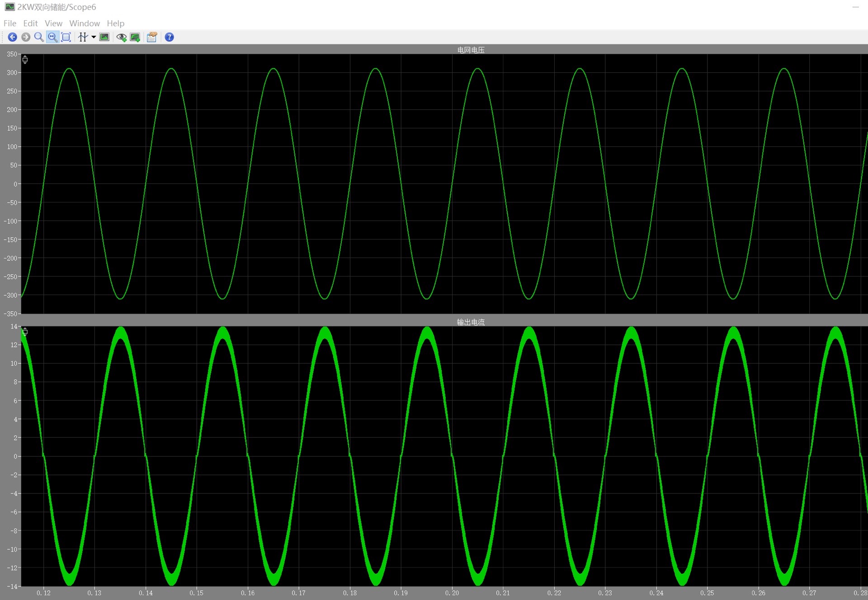Click the Window menu item
The height and width of the screenshot is (600, 868).
(x=84, y=23)
